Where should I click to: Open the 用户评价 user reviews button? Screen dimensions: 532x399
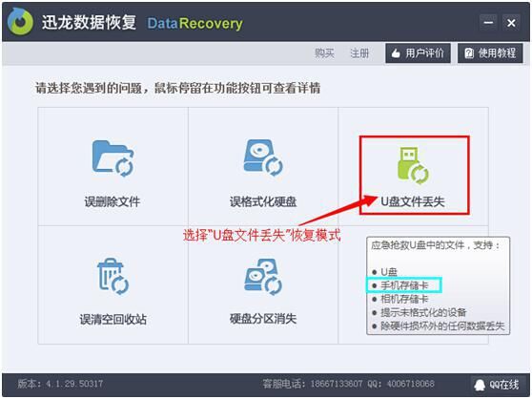[418, 52]
